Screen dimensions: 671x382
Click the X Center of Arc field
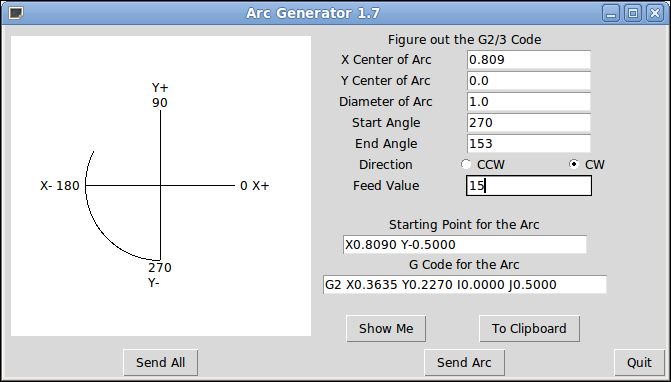[529, 60]
